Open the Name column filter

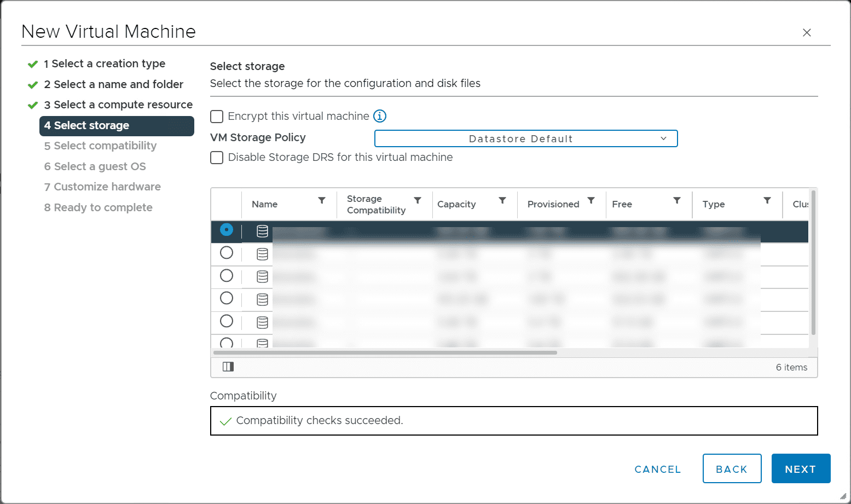click(x=322, y=200)
